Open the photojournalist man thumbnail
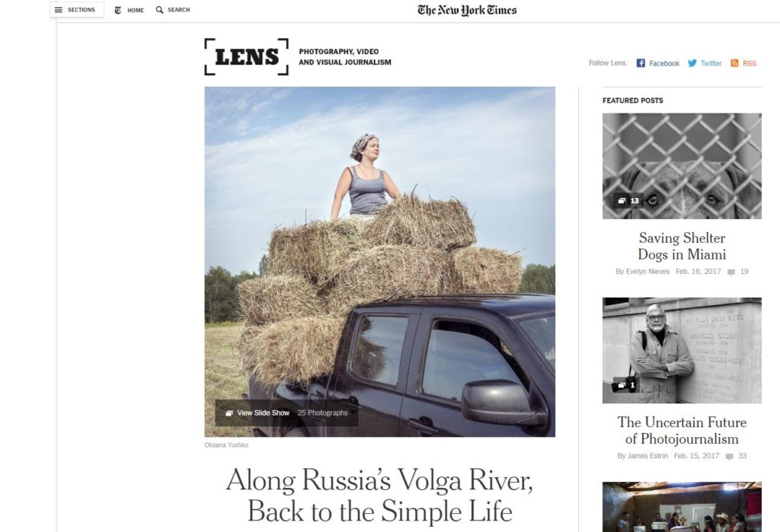This screenshot has height=532, width=780. pyautogui.click(x=682, y=351)
